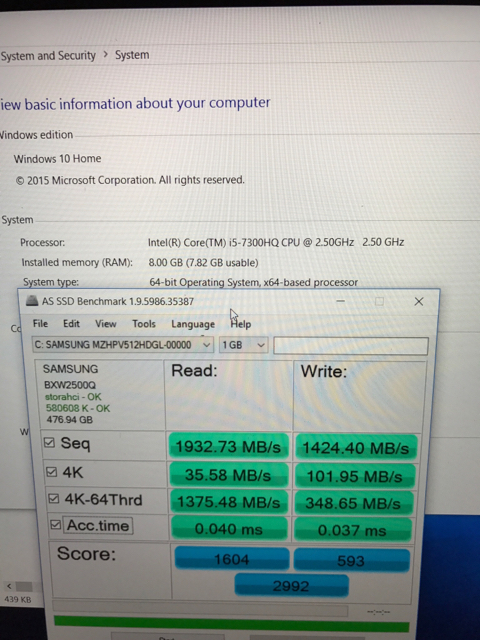
Task: Toggle the Acc.time test checkbox
Action: pyautogui.click(x=56, y=524)
